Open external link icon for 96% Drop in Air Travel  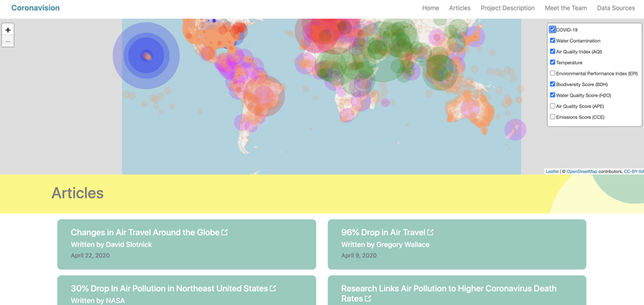pyautogui.click(x=430, y=233)
